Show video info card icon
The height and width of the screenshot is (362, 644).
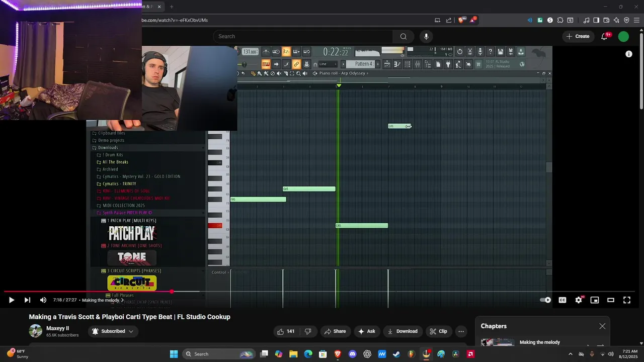click(629, 54)
